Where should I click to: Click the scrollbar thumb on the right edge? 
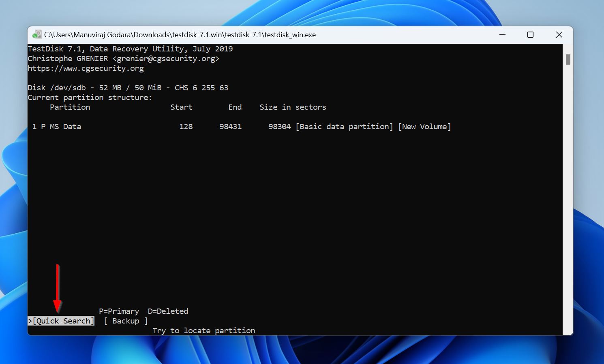[x=567, y=59]
